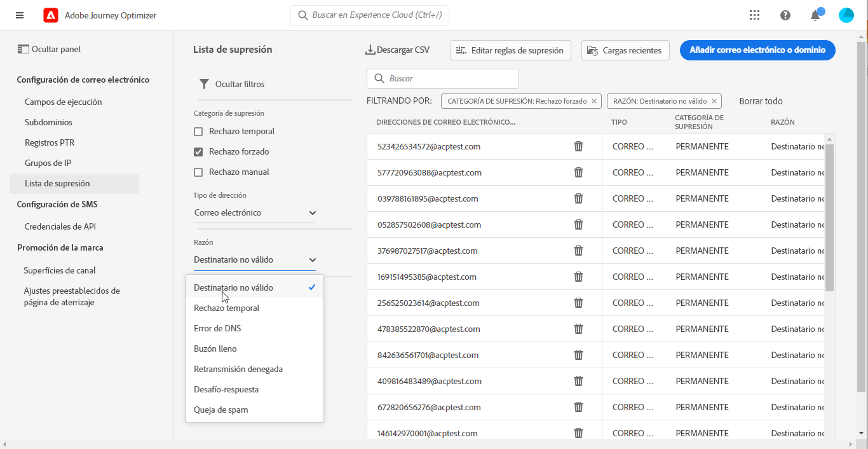Focus the Experience Cloud search field
The image size is (868, 449).
click(x=370, y=15)
